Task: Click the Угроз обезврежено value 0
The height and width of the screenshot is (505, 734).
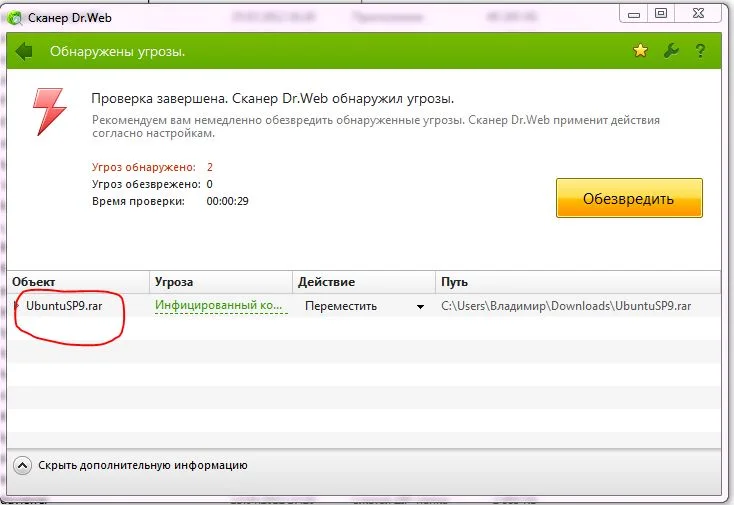Action: (209, 184)
